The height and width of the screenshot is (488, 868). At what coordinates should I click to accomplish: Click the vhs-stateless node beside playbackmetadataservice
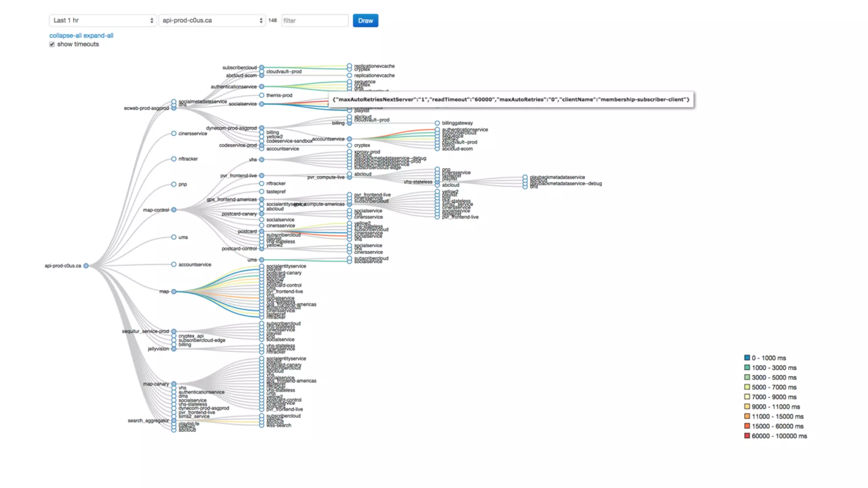pyautogui.click(x=437, y=182)
